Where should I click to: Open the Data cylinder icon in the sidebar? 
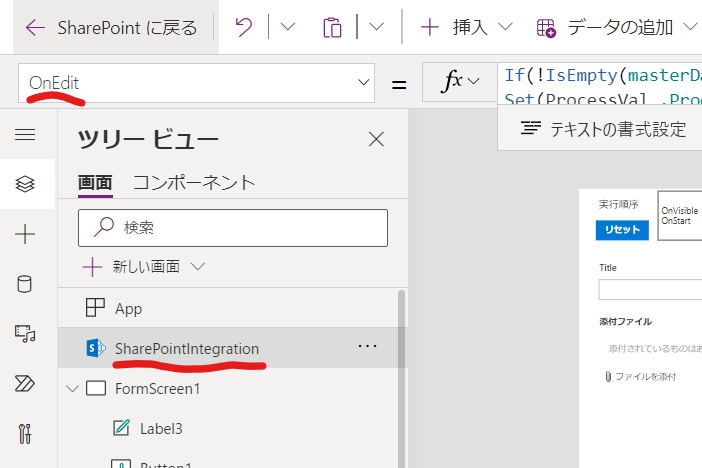pos(25,284)
